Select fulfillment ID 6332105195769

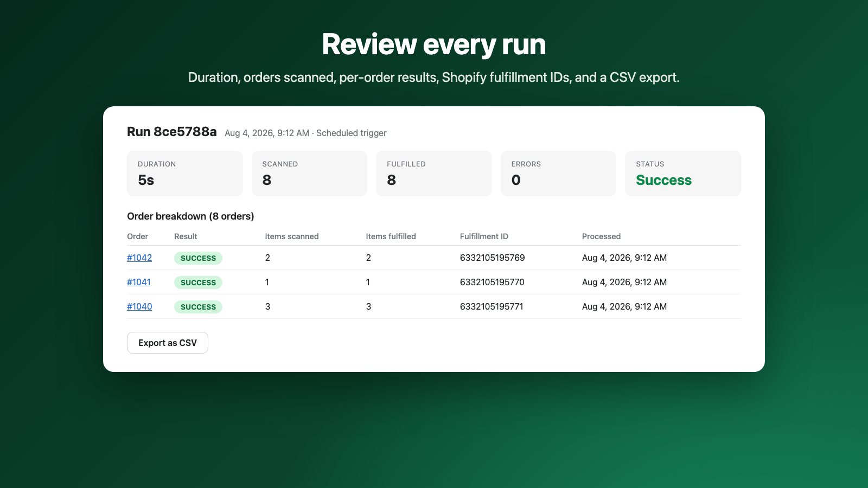coord(493,258)
